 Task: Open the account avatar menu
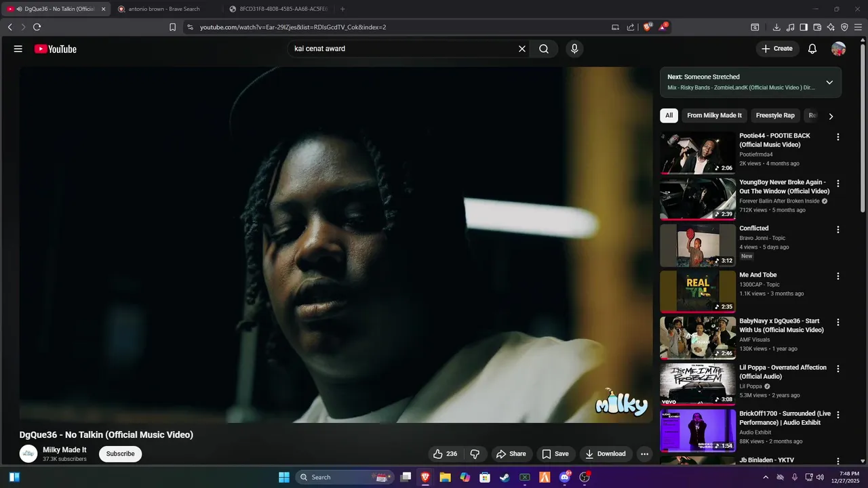839,49
